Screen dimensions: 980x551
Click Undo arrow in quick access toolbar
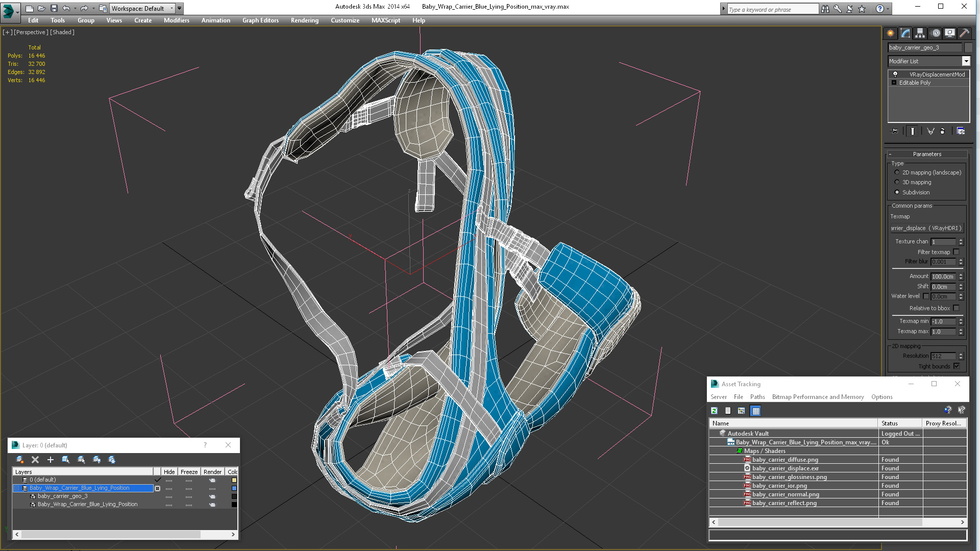point(66,8)
